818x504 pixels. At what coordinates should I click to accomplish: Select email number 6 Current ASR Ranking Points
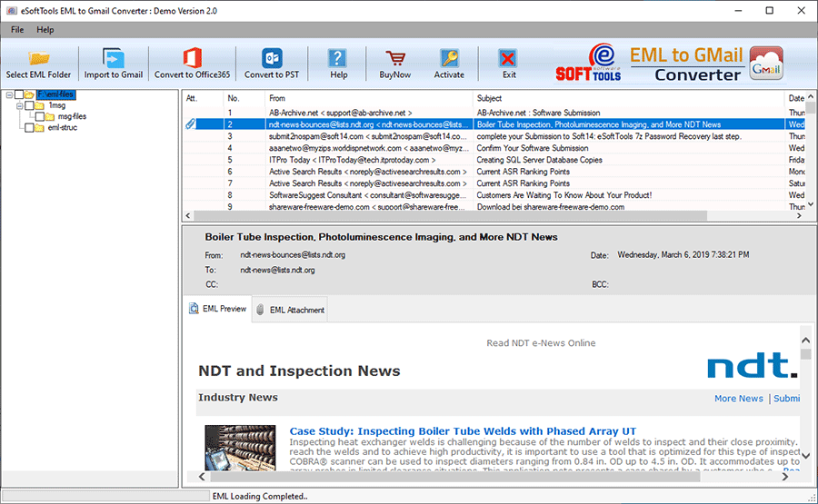click(x=494, y=172)
